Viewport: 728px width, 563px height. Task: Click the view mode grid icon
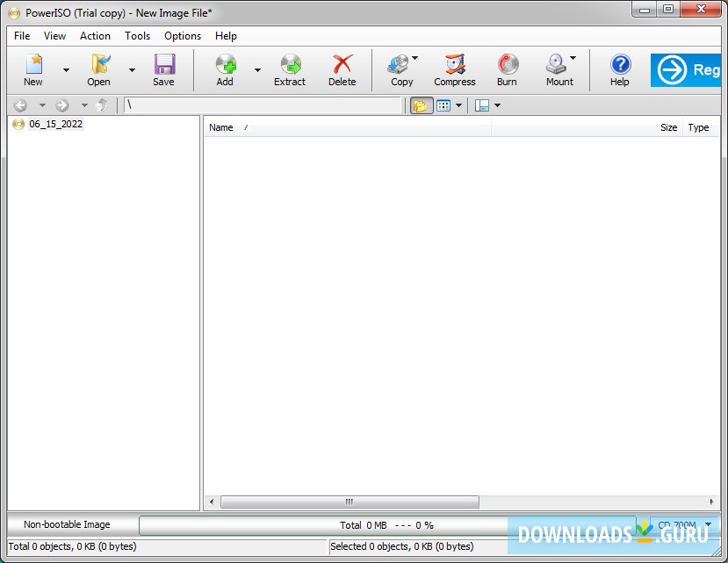coord(443,105)
